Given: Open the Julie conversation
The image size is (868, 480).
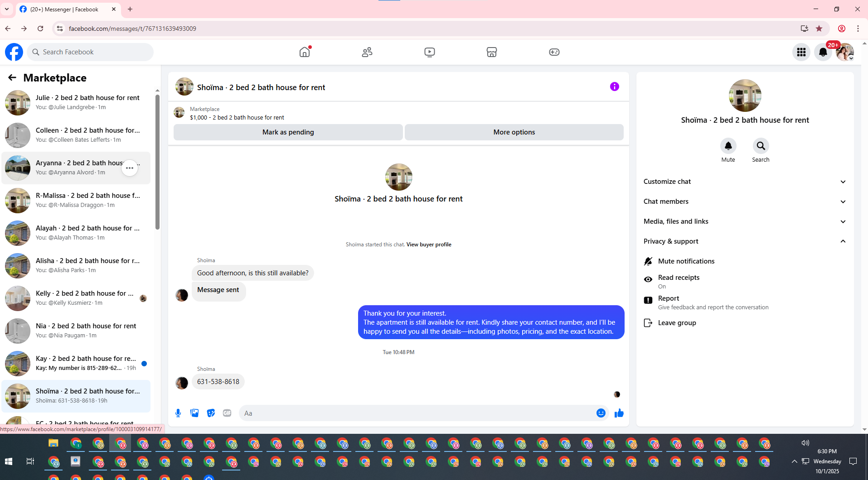Looking at the screenshot, I should pos(76,103).
